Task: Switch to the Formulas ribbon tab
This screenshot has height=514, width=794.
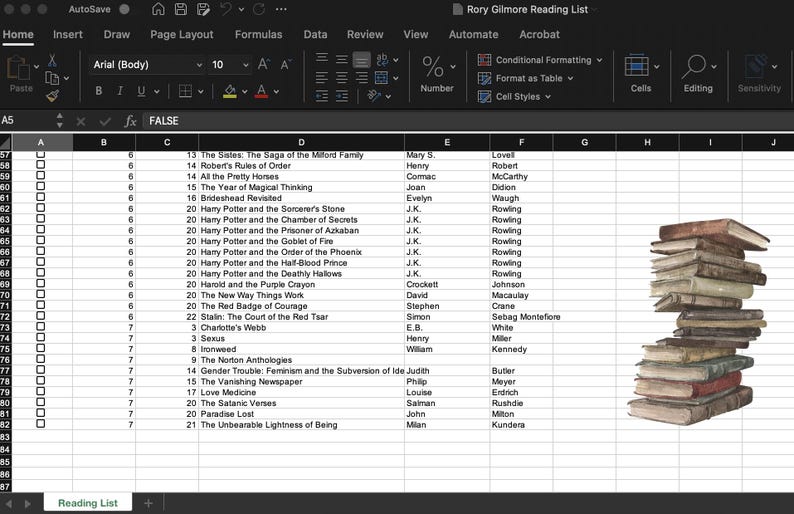Action: 258,34
